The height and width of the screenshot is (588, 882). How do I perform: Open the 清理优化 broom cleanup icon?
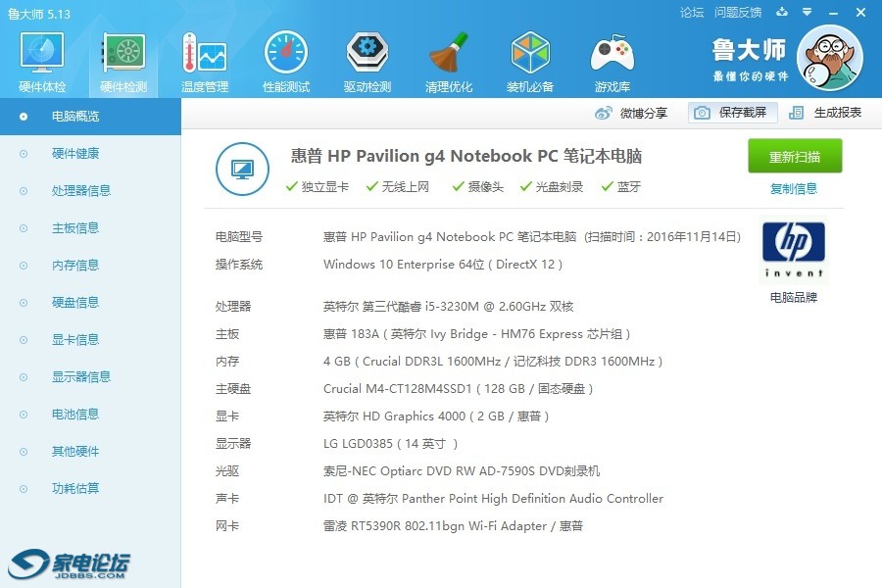448,62
